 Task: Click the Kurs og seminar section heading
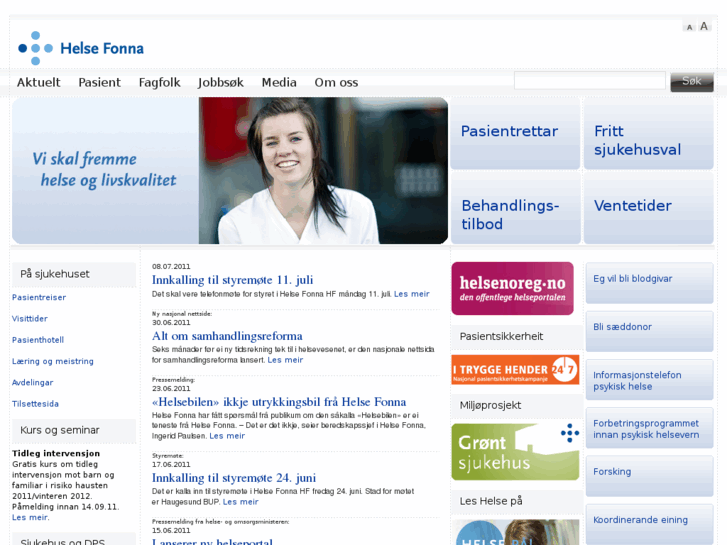click(60, 430)
